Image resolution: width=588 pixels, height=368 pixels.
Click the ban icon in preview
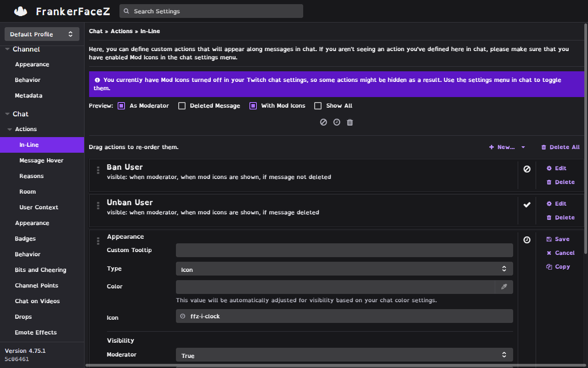[x=323, y=122]
